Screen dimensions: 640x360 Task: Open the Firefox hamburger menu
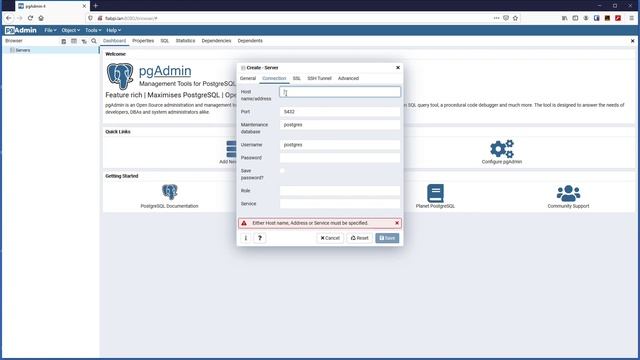point(631,18)
